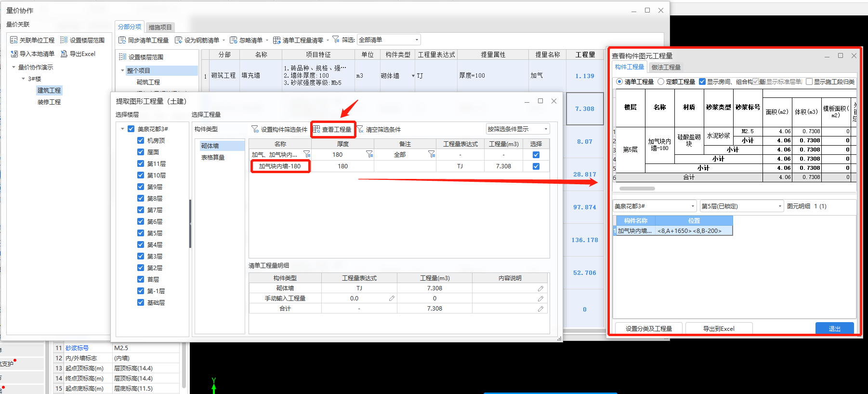Select 砌体墙 in 构件类型 list
This screenshot has width=868, height=394.
click(222, 146)
